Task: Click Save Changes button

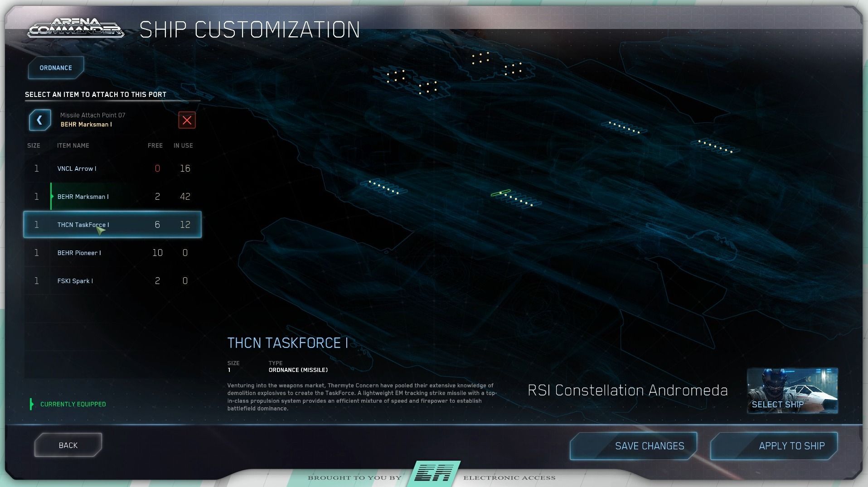Action: 633,446
